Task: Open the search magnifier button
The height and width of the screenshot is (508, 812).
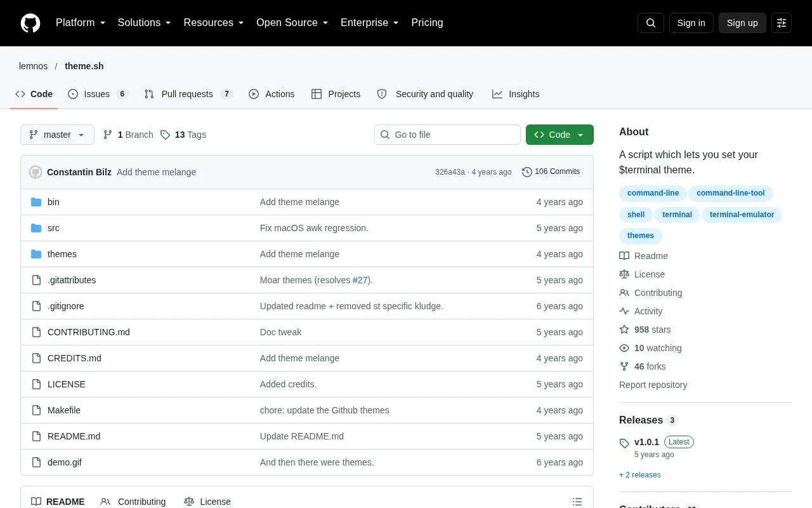Action: pos(651,23)
